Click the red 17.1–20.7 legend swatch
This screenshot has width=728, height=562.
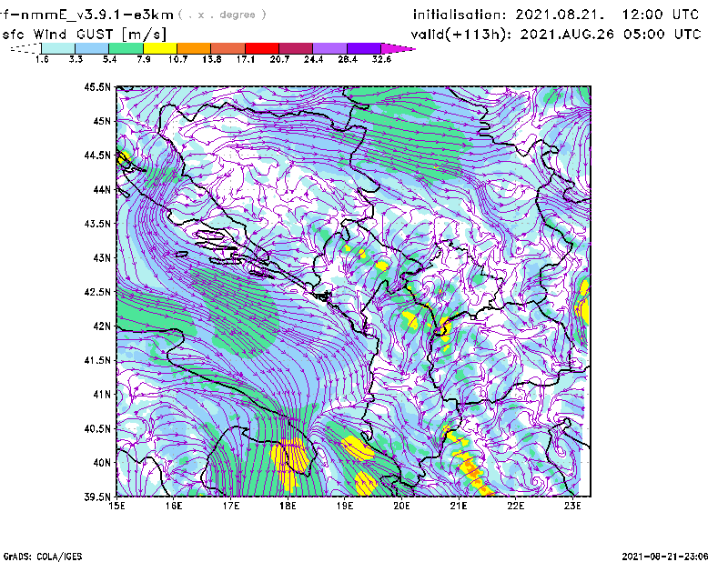pos(262,48)
